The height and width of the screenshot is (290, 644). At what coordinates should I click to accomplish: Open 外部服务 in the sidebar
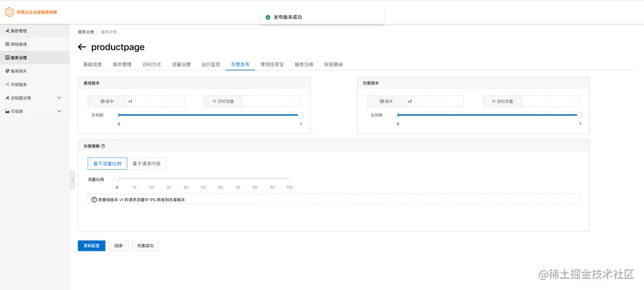point(35,85)
